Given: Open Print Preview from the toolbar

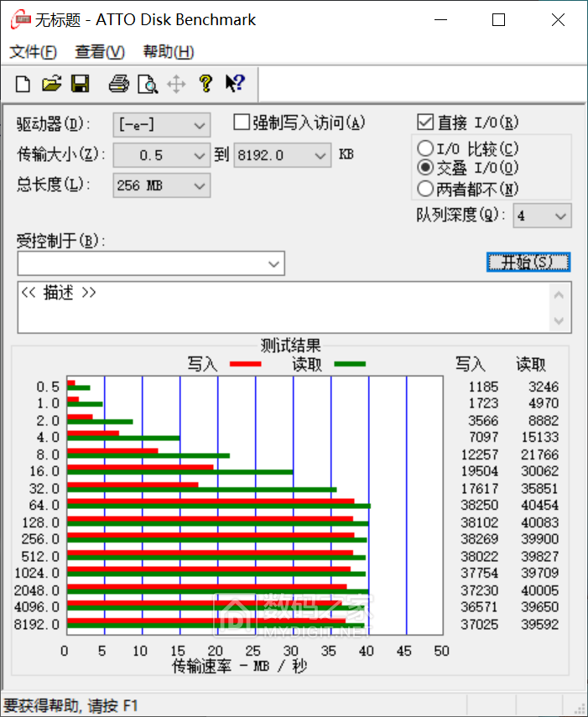Looking at the screenshot, I should [148, 84].
